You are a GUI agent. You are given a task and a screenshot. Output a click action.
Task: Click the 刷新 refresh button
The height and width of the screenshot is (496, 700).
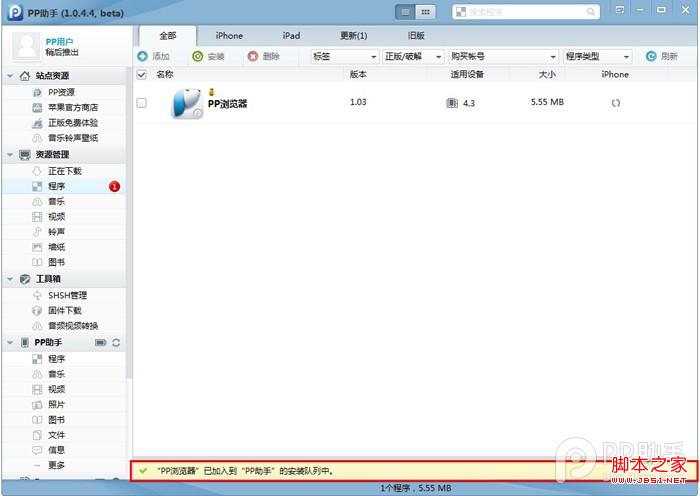(662, 56)
